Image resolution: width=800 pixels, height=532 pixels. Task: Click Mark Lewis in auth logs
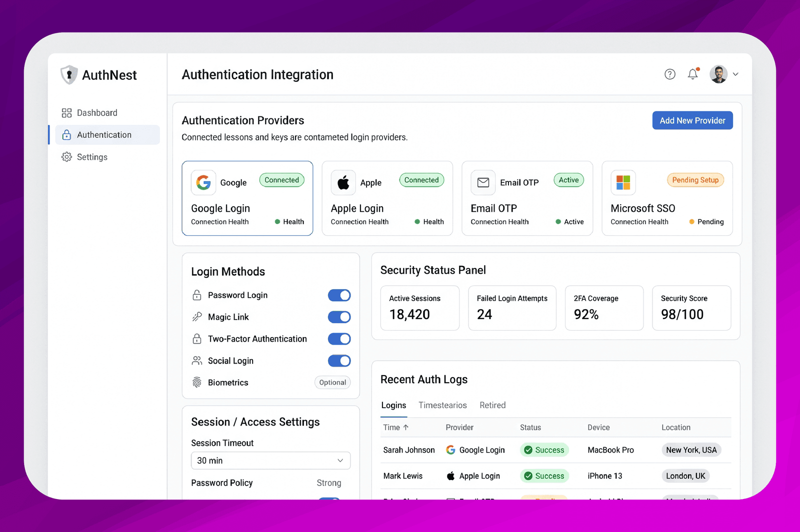point(403,476)
